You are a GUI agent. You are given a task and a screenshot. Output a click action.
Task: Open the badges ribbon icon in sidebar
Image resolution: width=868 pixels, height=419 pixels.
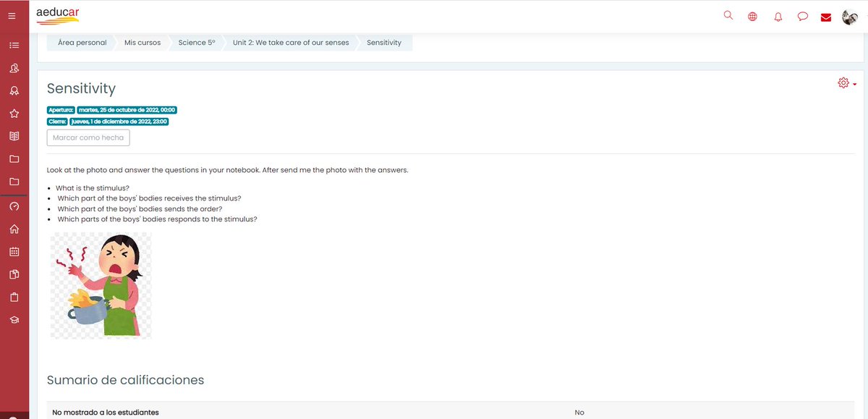click(14, 91)
